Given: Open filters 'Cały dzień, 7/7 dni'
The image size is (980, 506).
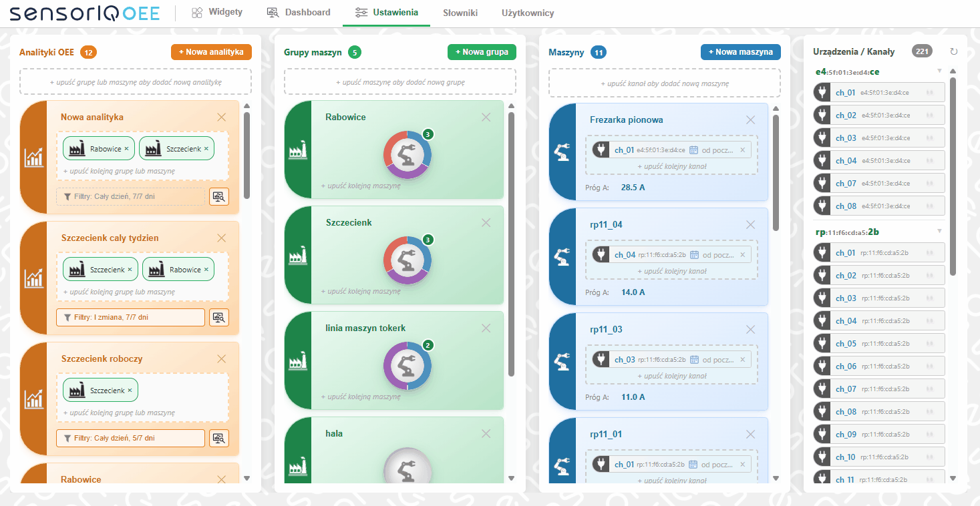Looking at the screenshot, I should point(131,196).
